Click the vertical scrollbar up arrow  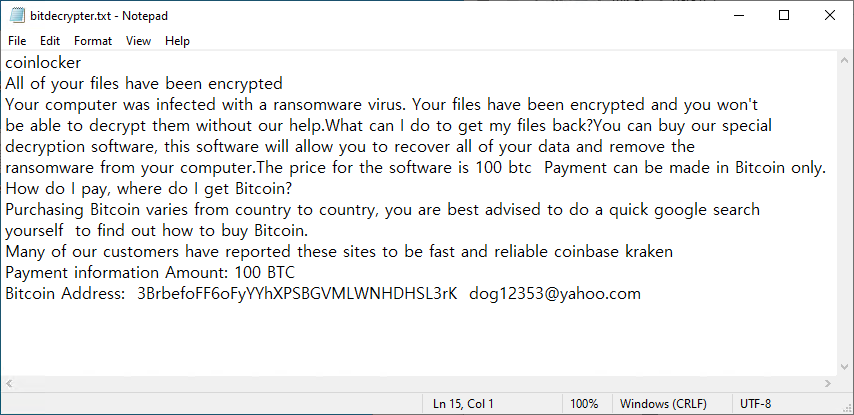click(x=845, y=60)
